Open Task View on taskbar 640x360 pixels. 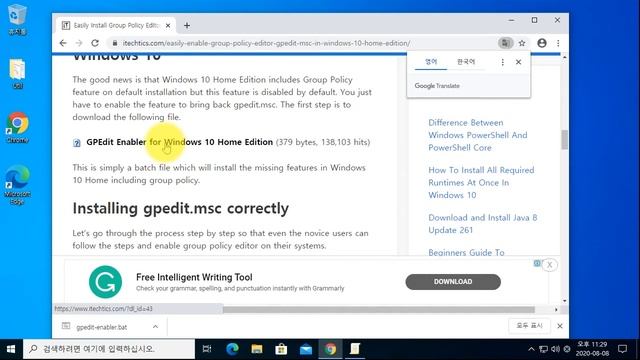coord(207,349)
